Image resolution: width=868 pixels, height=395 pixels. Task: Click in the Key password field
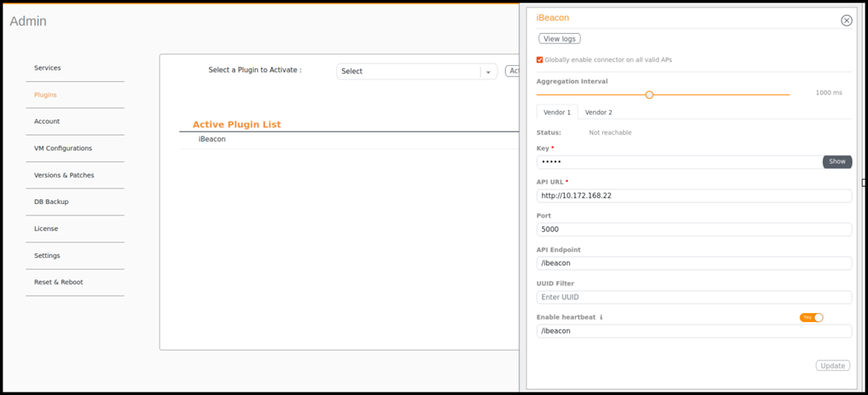680,162
